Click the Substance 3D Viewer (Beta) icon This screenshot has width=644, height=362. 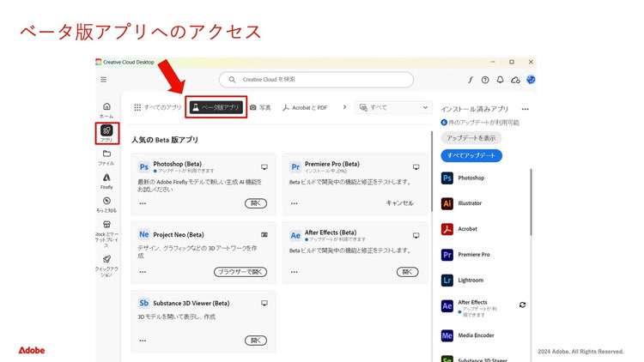tap(143, 303)
